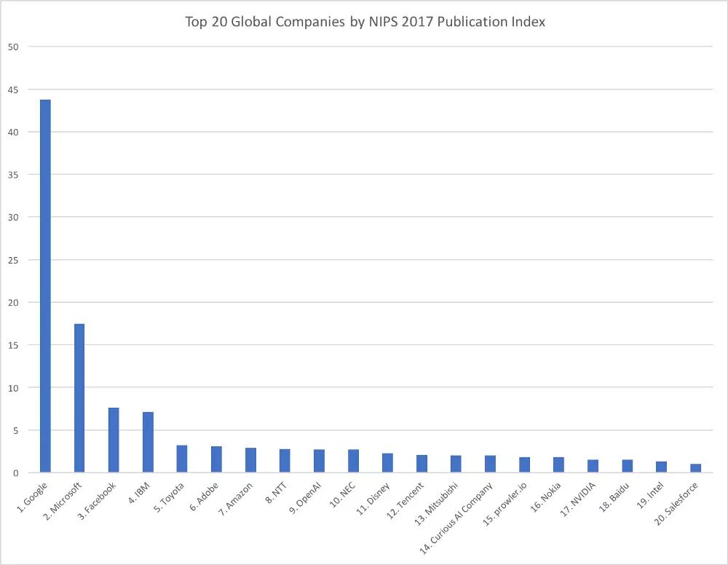Select the '11. Disney' axis label
Viewport: 728px width, 565px height.
pos(373,499)
